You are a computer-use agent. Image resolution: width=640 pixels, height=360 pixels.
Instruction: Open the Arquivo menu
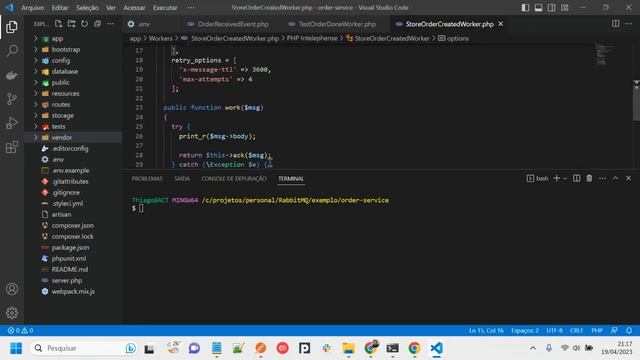coord(32,8)
